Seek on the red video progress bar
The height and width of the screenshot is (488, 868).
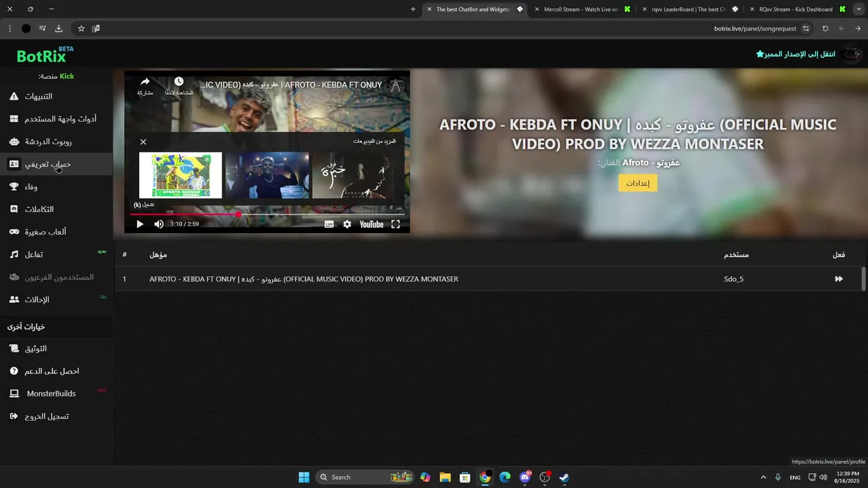(x=267, y=214)
